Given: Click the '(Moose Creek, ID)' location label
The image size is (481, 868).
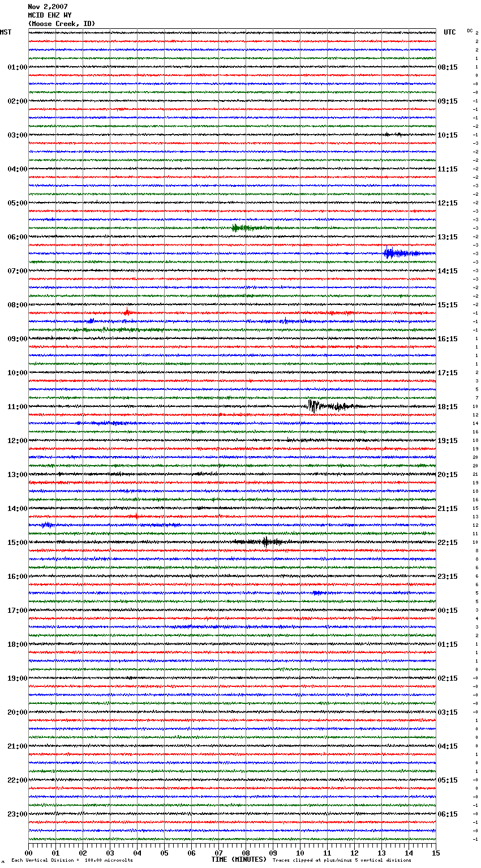Looking at the screenshot, I should (62, 24).
